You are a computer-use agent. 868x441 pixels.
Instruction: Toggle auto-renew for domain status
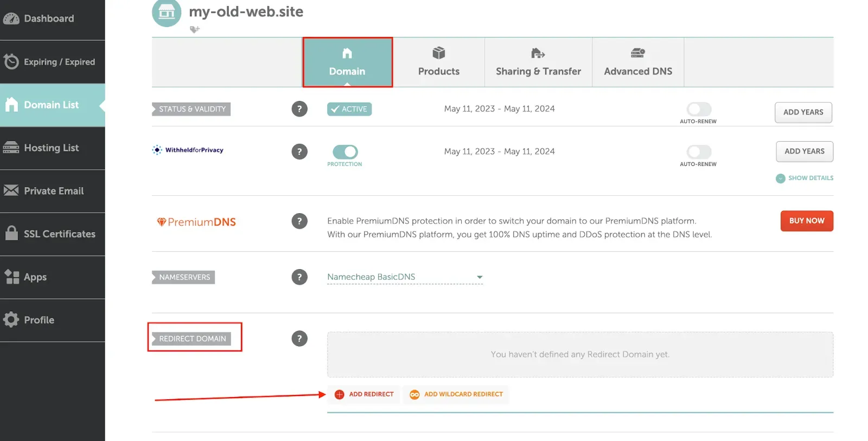(699, 109)
